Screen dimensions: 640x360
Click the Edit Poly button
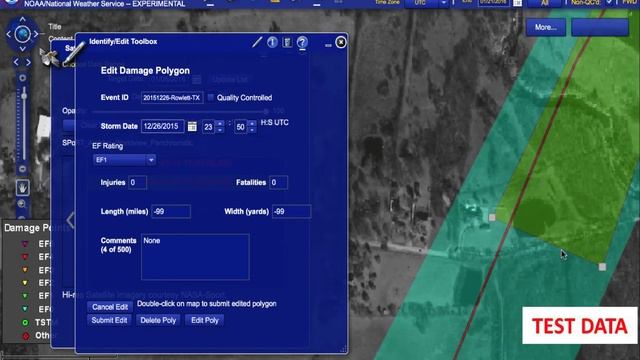205,320
